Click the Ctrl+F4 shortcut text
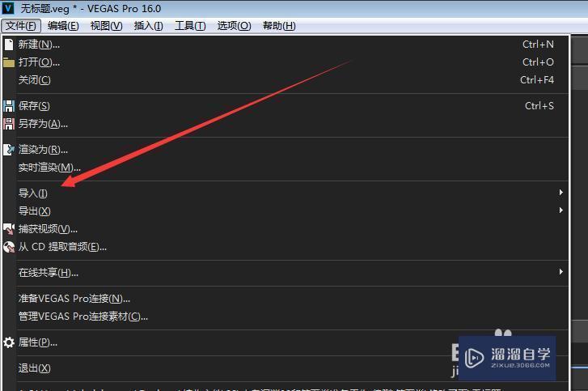Viewport: 588px width, 391px height. 537,80
